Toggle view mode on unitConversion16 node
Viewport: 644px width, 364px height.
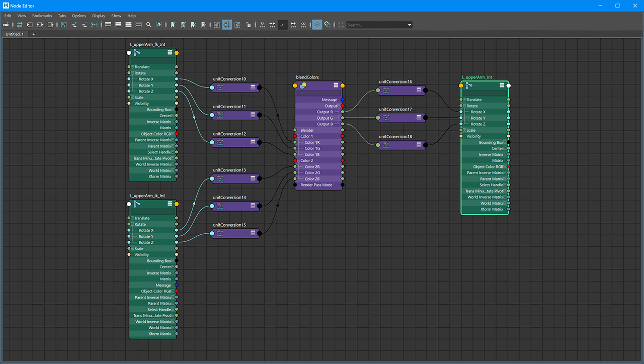click(419, 90)
